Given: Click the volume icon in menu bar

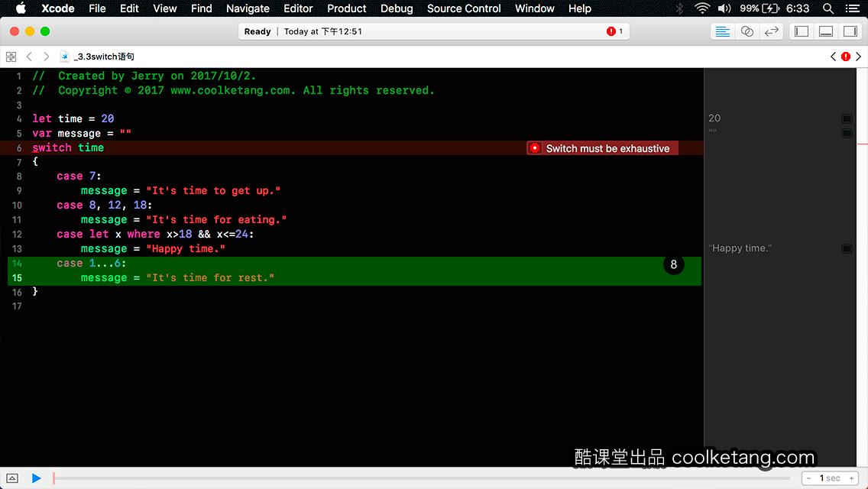Looking at the screenshot, I should (724, 8).
